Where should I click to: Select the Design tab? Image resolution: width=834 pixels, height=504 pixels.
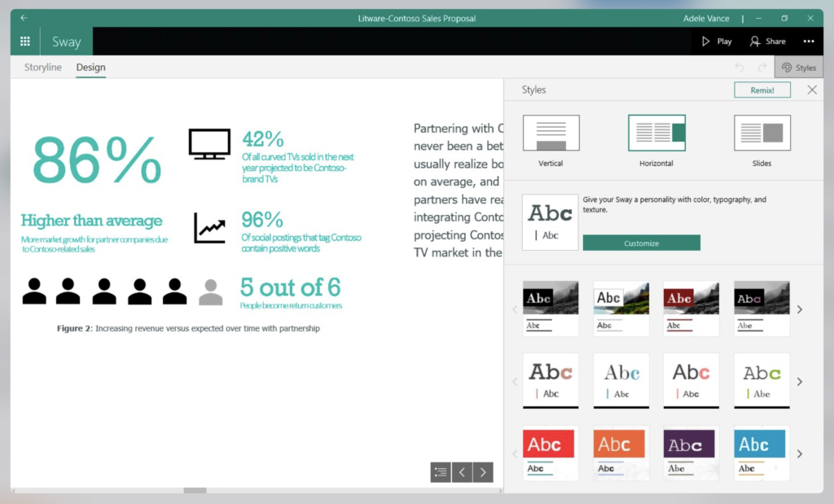coord(90,67)
